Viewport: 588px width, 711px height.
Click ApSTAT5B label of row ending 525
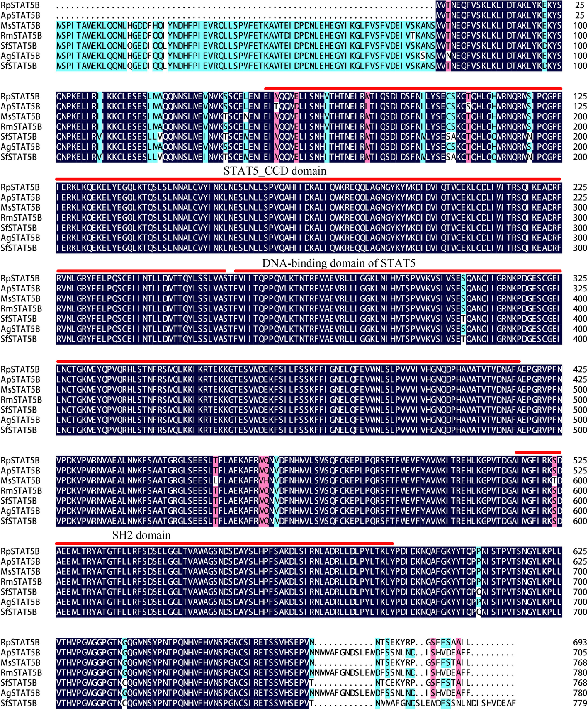click(20, 471)
